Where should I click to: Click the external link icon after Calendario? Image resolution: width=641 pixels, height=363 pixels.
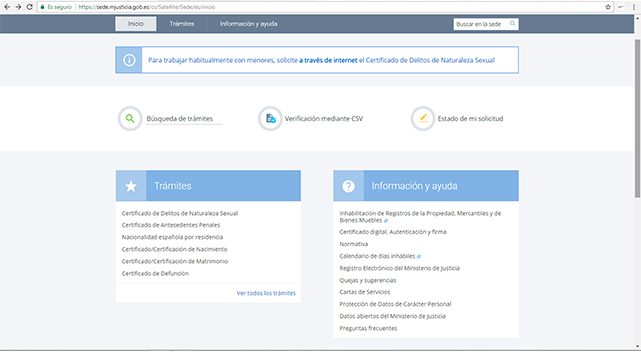click(x=419, y=256)
